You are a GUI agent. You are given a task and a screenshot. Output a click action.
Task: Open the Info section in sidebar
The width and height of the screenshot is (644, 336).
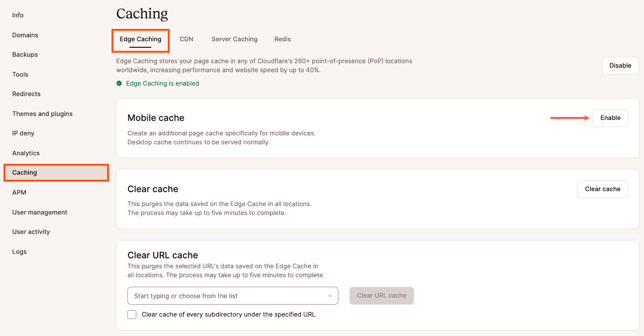click(17, 15)
